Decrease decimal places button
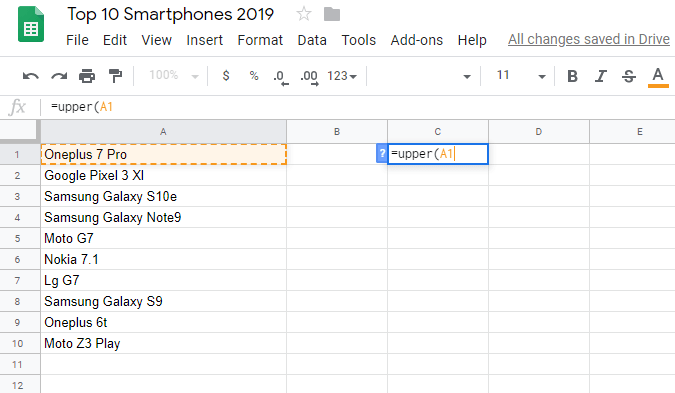The height and width of the screenshot is (393, 675). [x=281, y=77]
